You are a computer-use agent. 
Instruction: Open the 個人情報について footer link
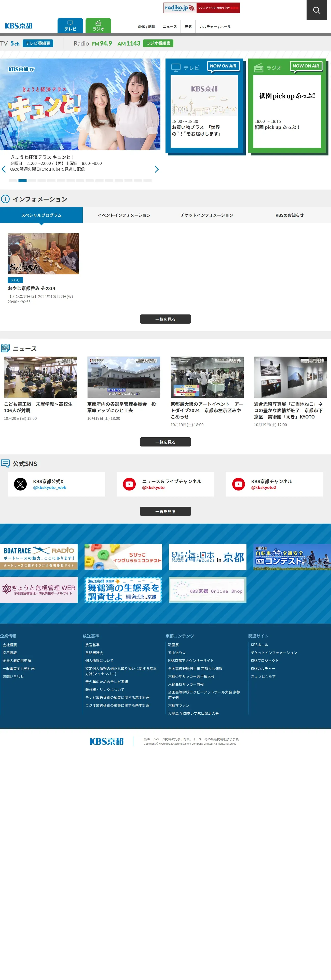tap(99, 661)
